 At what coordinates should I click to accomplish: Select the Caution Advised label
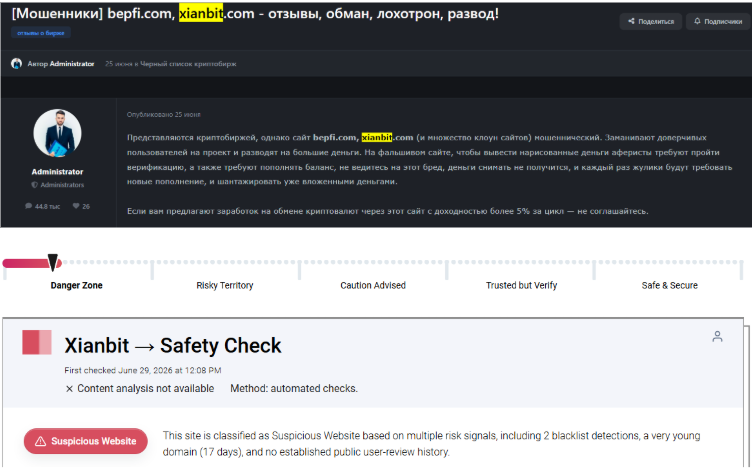373,285
